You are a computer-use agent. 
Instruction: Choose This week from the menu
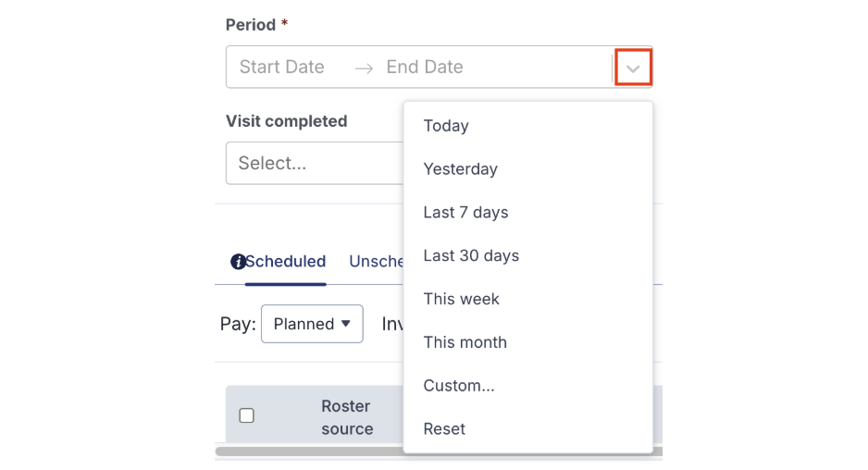tap(461, 299)
